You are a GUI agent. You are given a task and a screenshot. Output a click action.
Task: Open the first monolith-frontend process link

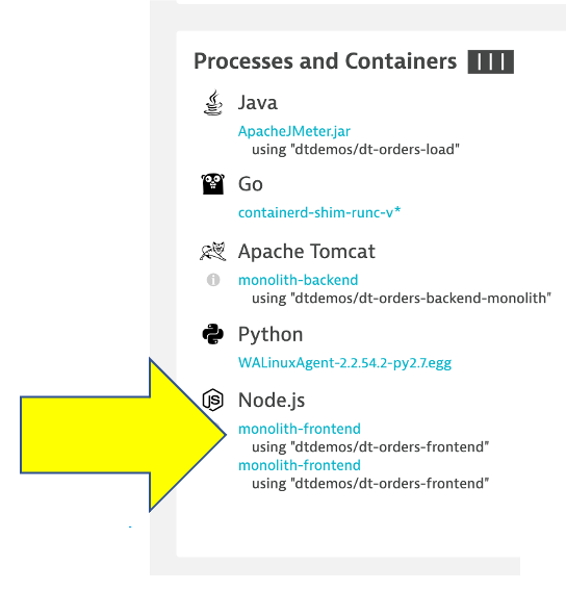tap(300, 429)
